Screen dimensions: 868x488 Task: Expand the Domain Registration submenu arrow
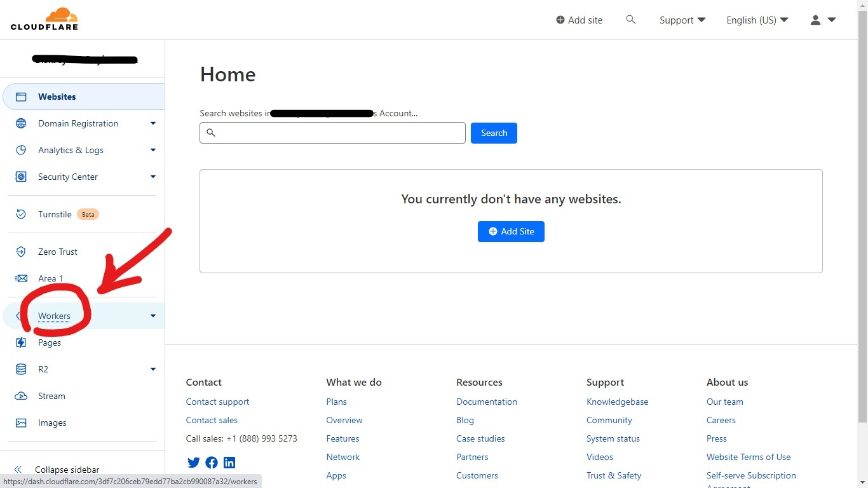tap(153, 123)
